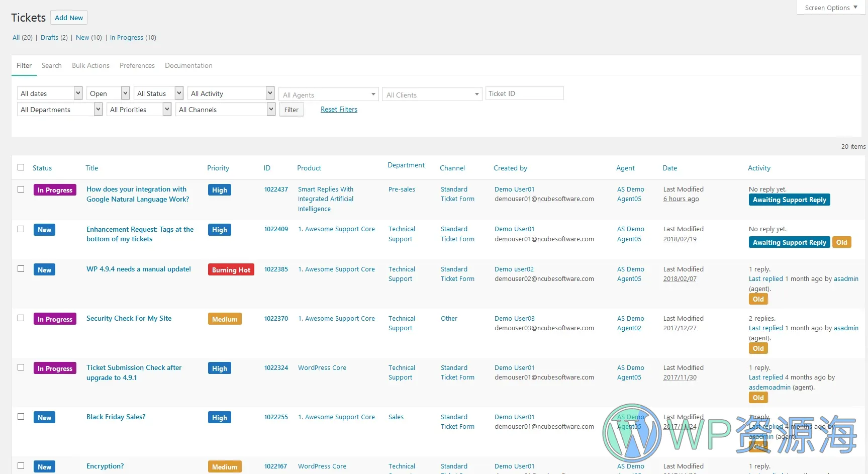Viewport: 868px width, 474px height.
Task: Open the Bulk Actions tab
Action: click(90, 65)
